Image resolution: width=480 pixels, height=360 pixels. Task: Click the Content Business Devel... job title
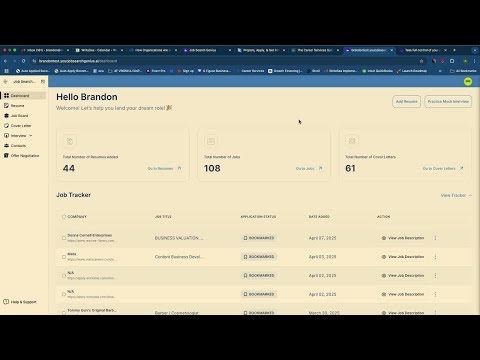[179, 257]
